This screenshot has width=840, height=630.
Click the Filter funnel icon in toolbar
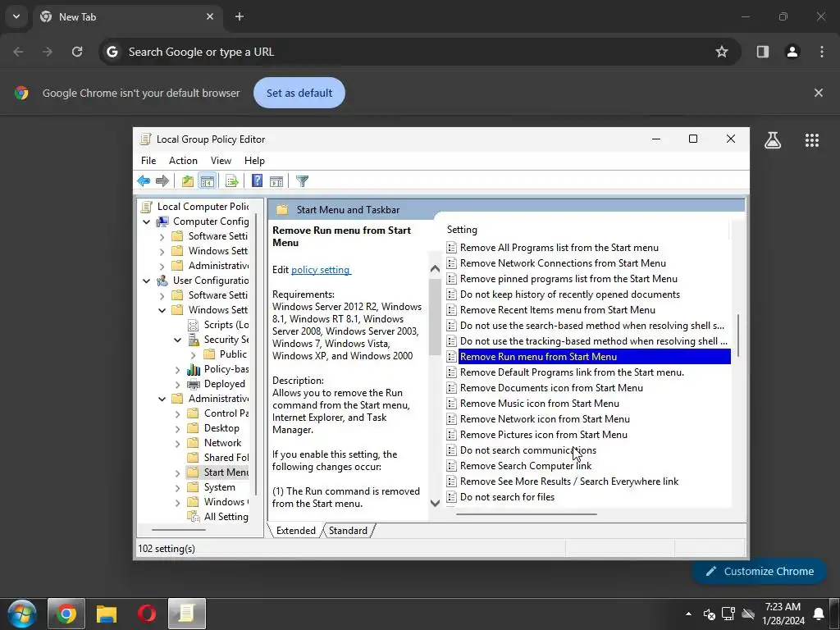click(x=302, y=181)
